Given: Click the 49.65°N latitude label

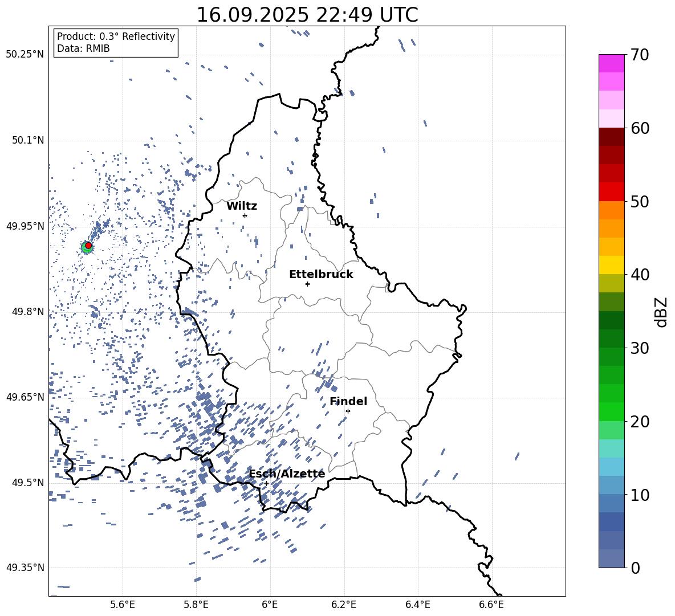Looking at the screenshot, I should [25, 397].
